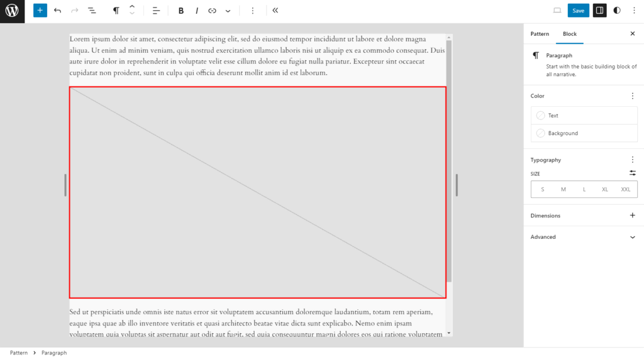
Task: Click the paragraph block type icon
Action: pyautogui.click(x=116, y=11)
